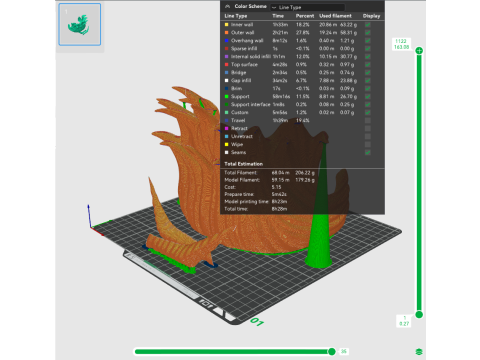Toggle Internal solid infill display checkbox
Viewport: 480px width, 360px height.
(x=368, y=57)
